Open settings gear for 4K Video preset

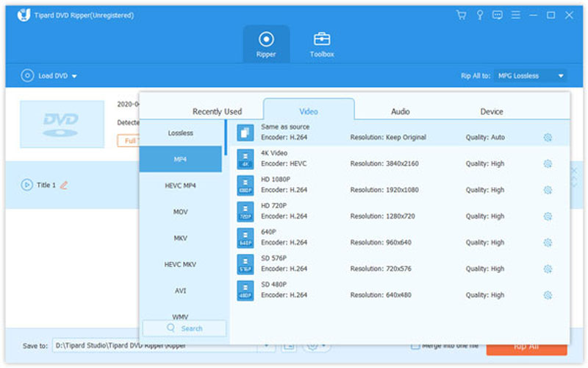[547, 163]
